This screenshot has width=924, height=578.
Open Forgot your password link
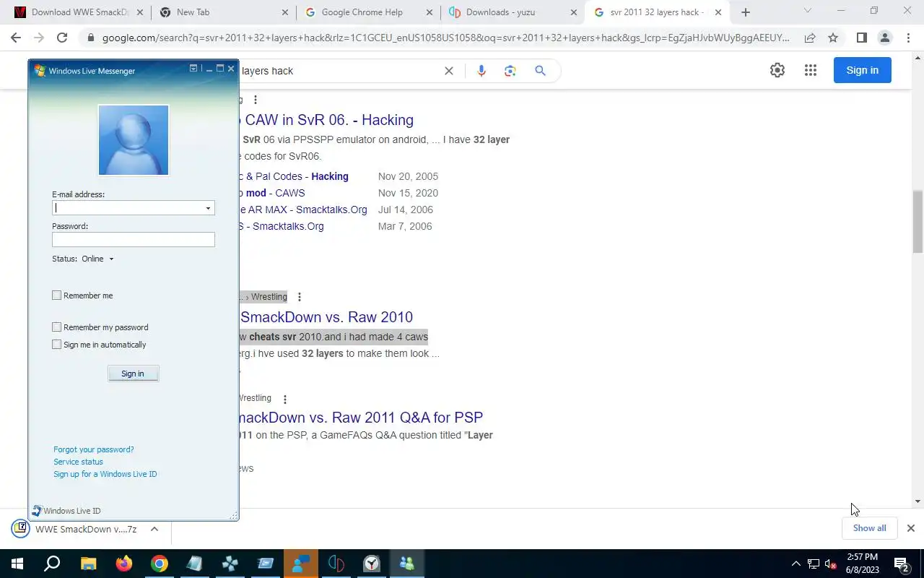point(94,449)
